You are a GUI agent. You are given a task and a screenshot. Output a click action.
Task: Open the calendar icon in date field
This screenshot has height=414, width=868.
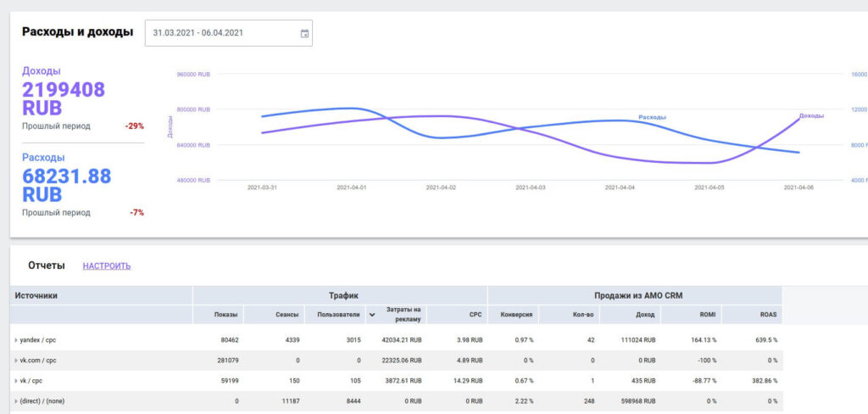(x=304, y=34)
